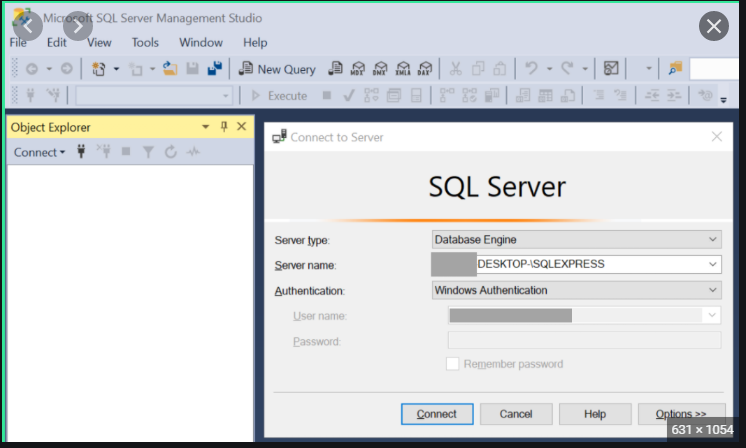The image size is (746, 448).
Task: Click the Open File folder icon
Action: click(170, 69)
